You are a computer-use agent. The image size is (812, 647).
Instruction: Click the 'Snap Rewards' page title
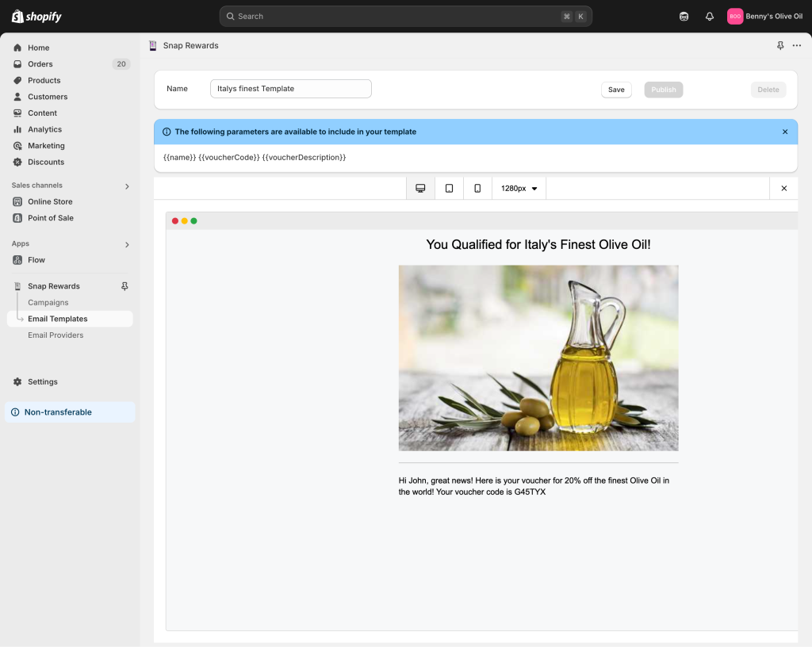190,45
